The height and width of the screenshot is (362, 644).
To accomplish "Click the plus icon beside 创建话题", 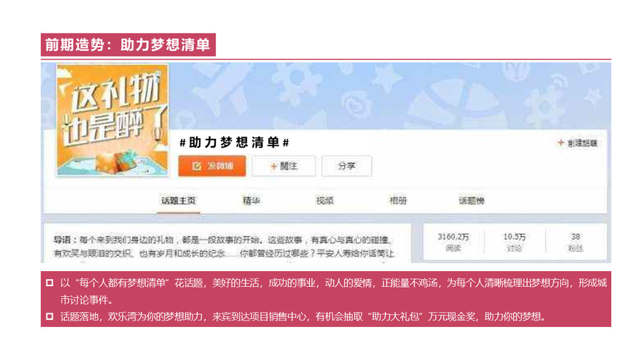I will [x=560, y=142].
